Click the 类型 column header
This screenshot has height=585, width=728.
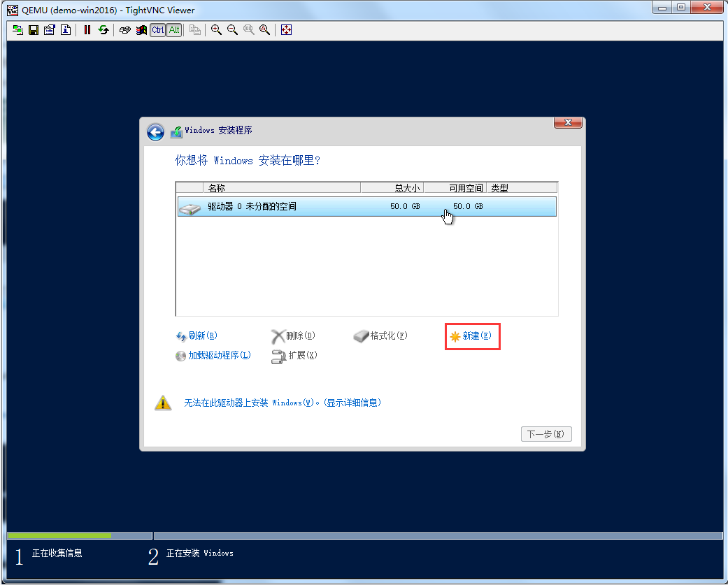[x=522, y=188]
